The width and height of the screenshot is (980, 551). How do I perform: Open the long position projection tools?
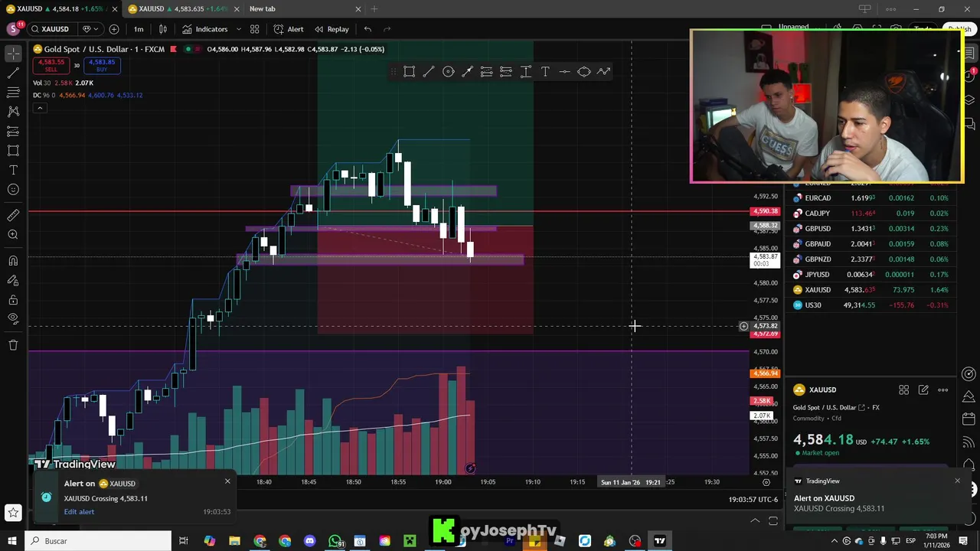tap(13, 132)
